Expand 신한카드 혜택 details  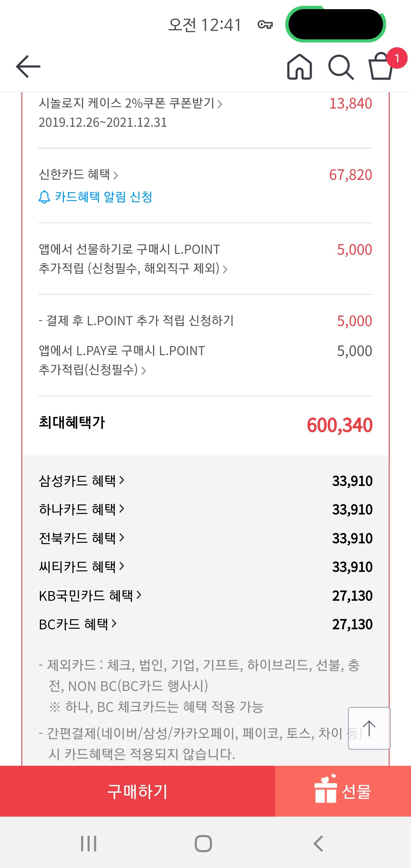point(78,174)
